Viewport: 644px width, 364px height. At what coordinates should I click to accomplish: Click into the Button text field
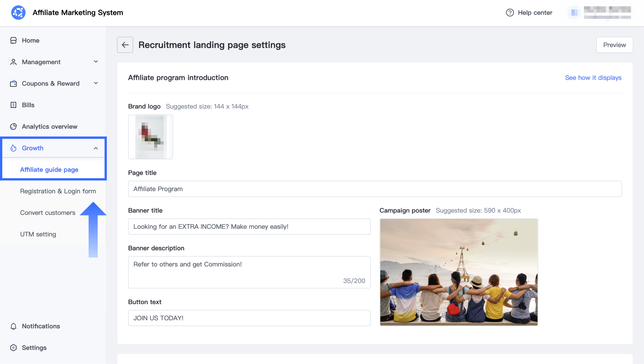point(249,318)
